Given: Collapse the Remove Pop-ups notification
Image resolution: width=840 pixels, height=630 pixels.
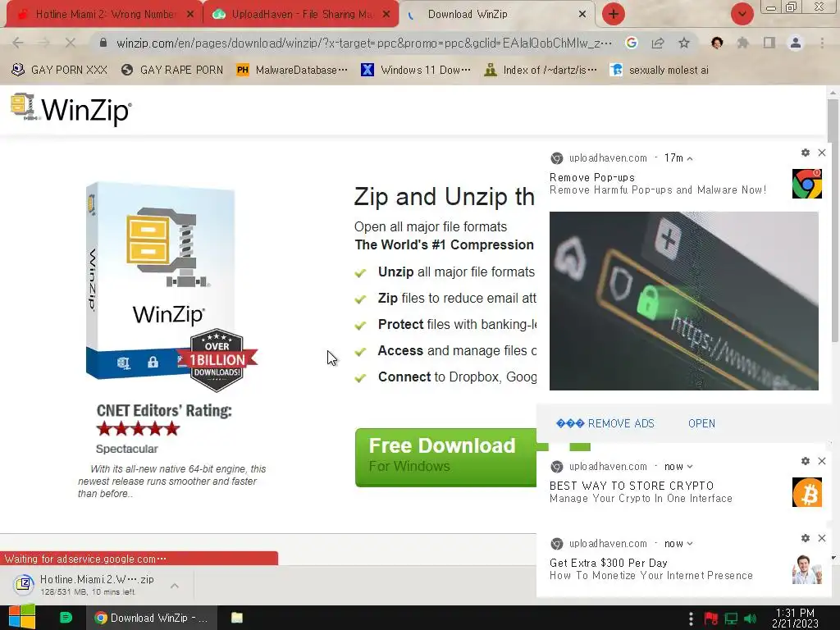Looking at the screenshot, I should (x=689, y=158).
